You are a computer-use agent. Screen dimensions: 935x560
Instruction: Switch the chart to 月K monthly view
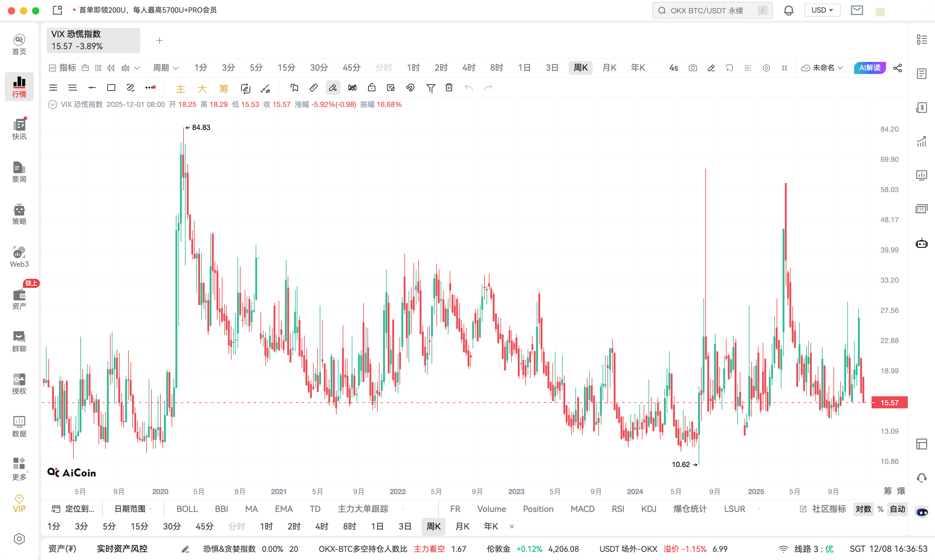click(x=609, y=68)
